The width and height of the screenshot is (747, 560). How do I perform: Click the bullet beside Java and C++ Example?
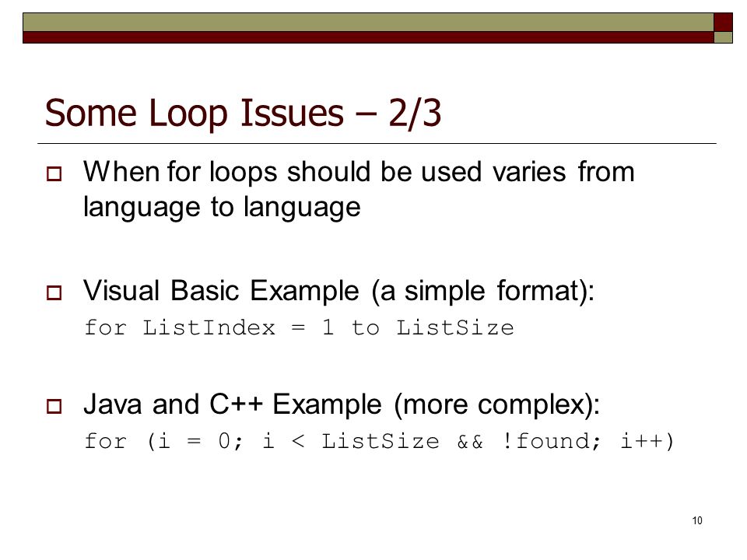tap(54, 406)
